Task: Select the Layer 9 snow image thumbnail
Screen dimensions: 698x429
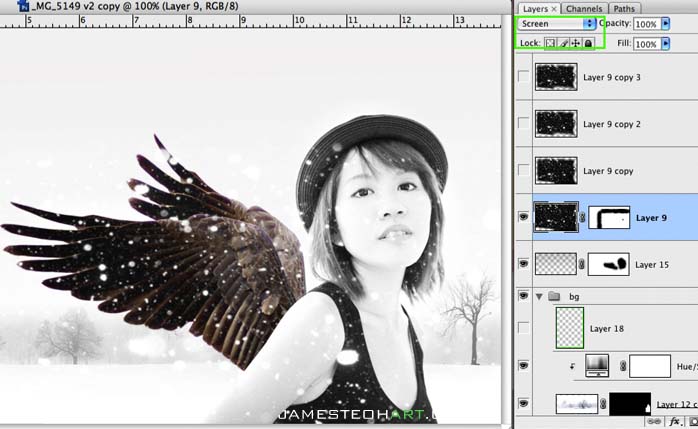Action: point(556,217)
